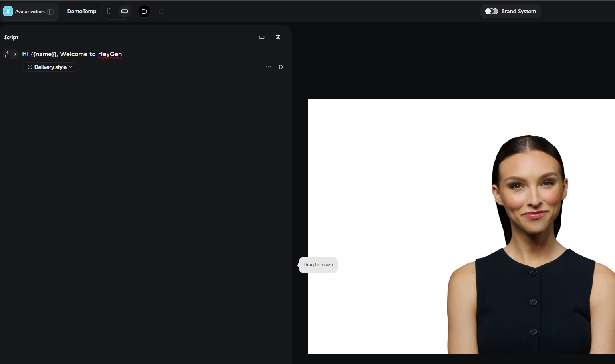Click the Brand System label
Image resolution: width=615 pixels, height=364 pixels.
(x=518, y=11)
